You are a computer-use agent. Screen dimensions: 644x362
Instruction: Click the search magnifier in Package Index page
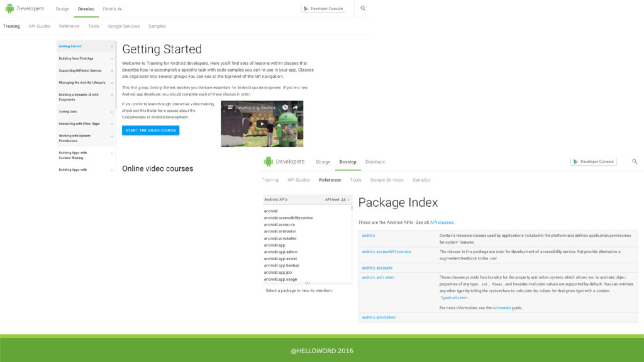pyautogui.click(x=635, y=162)
